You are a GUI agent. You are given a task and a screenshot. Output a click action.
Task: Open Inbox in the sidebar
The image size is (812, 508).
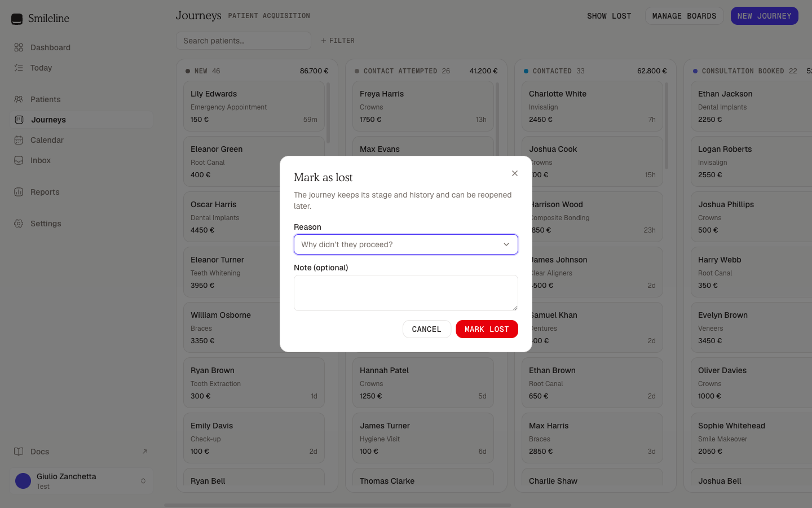click(81, 160)
